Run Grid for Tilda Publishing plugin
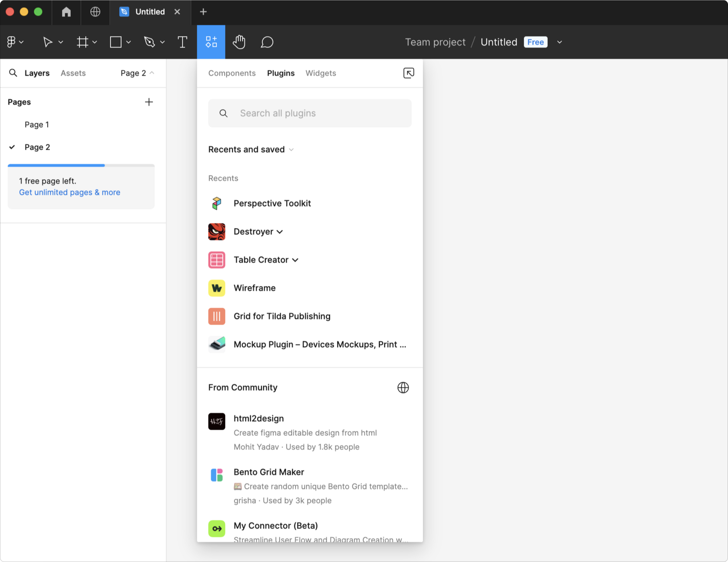728x562 pixels. point(282,316)
